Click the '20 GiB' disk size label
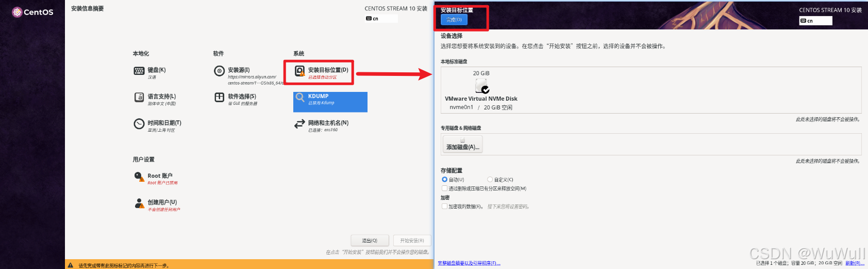Screen dimensions: 868x269 [481, 73]
